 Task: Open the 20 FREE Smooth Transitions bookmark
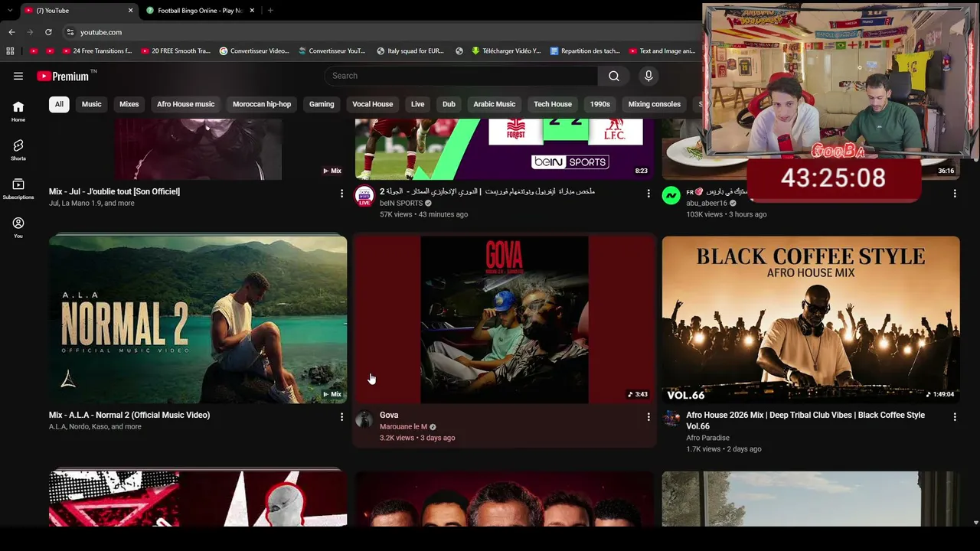pos(175,51)
